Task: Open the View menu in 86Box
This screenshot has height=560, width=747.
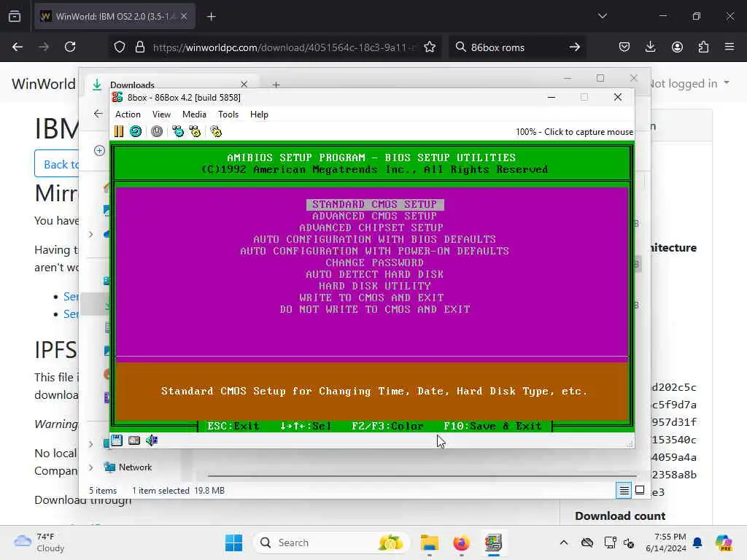Action: tap(161, 114)
